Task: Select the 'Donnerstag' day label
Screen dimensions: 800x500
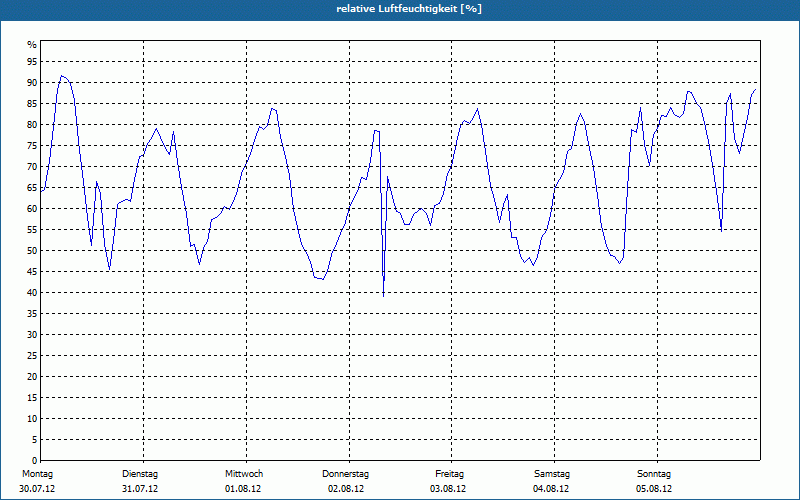Action: (x=345, y=474)
